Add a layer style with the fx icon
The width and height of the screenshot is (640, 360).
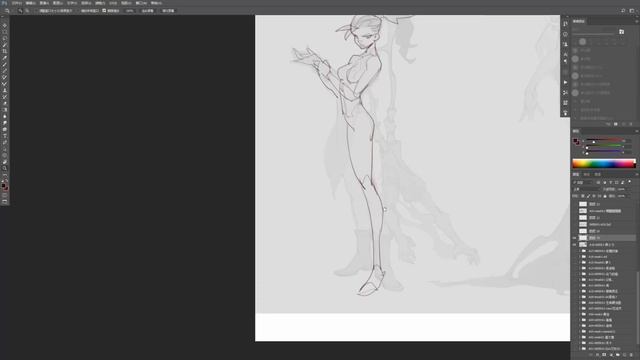pyautogui.click(x=598, y=355)
